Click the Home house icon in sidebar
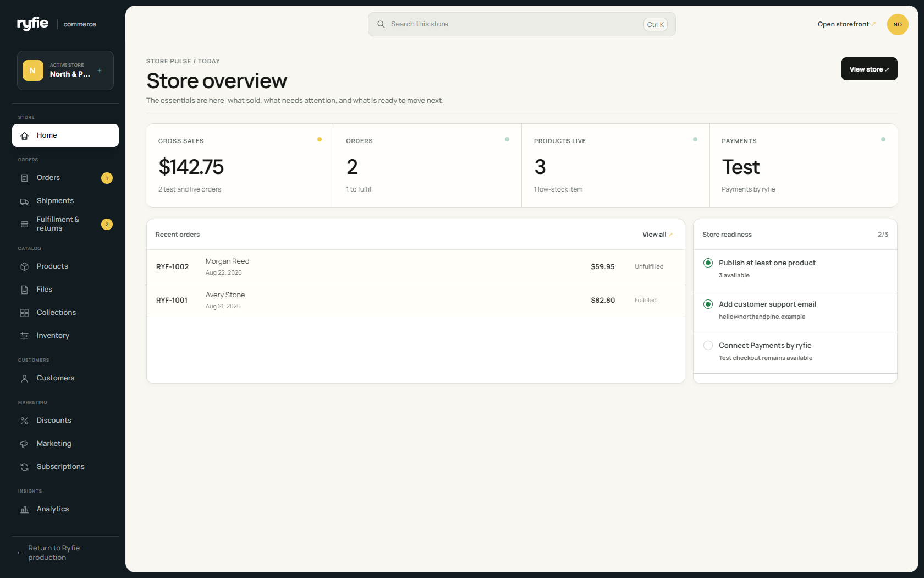 point(24,135)
